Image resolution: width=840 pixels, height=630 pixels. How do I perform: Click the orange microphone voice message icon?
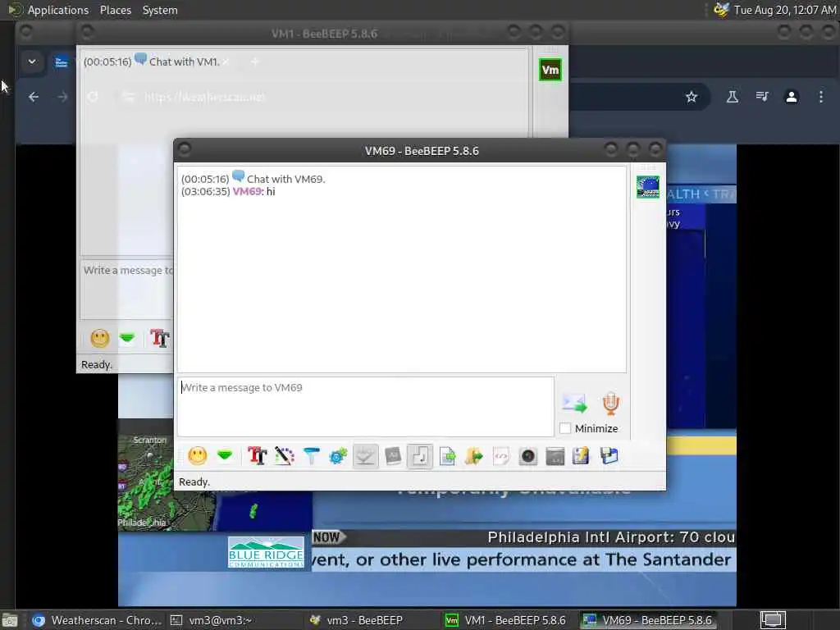coord(610,404)
